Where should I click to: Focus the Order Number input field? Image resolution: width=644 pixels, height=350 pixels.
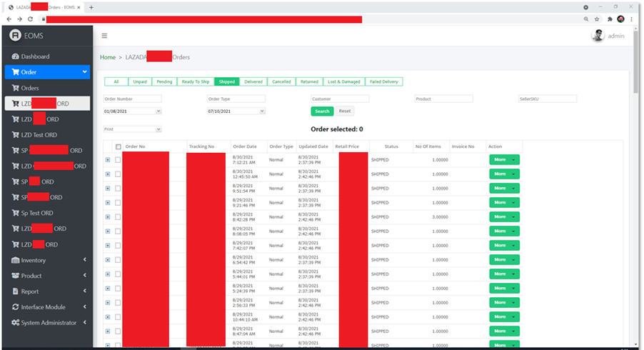click(132, 99)
